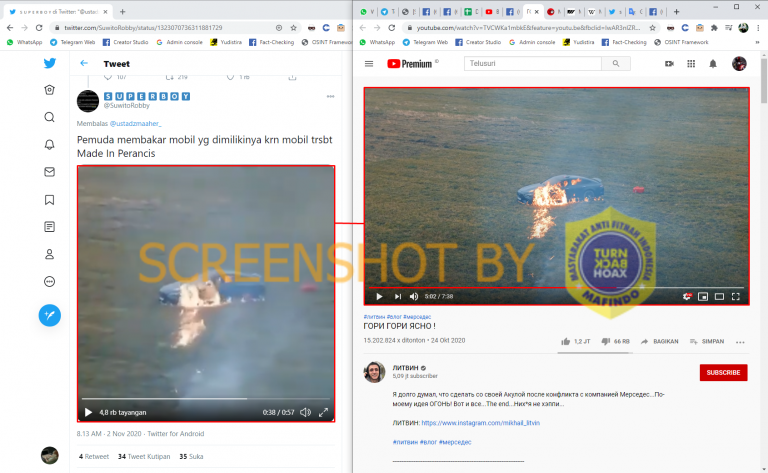Open Twitter More circle menu in the sidebar
The height and width of the screenshot is (473, 768).
(49, 282)
